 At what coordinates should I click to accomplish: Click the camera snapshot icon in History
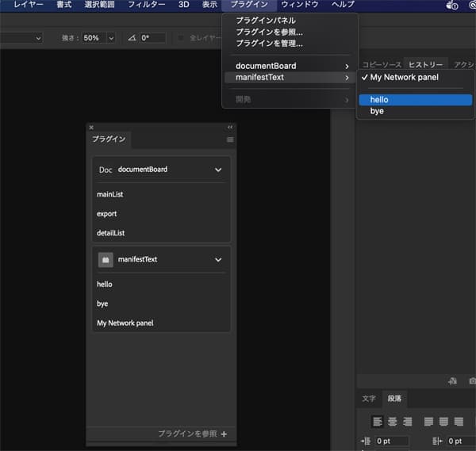[x=472, y=381]
